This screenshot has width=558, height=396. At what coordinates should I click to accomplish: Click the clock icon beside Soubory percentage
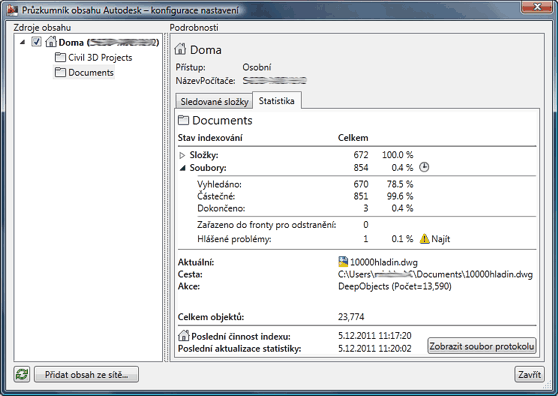point(424,167)
